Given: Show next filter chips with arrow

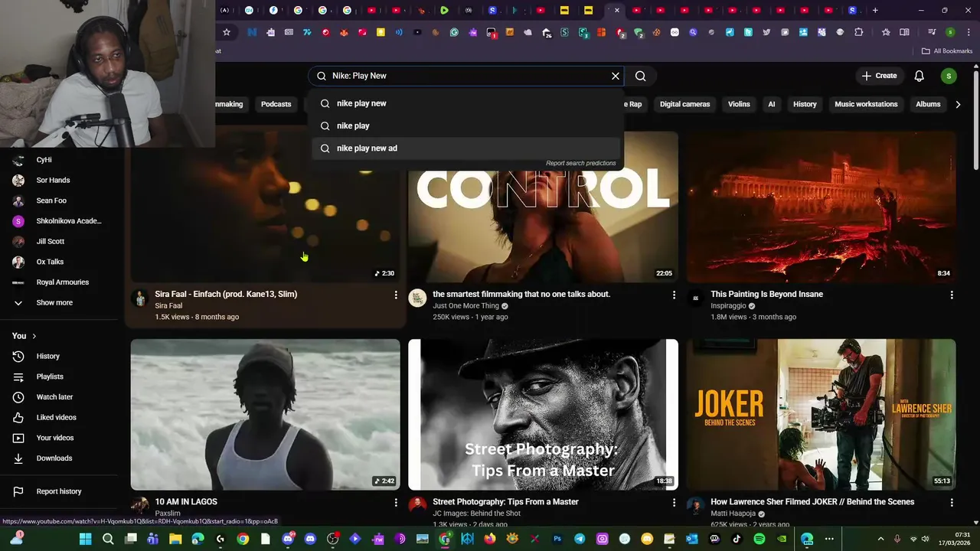Looking at the screenshot, I should pyautogui.click(x=958, y=104).
